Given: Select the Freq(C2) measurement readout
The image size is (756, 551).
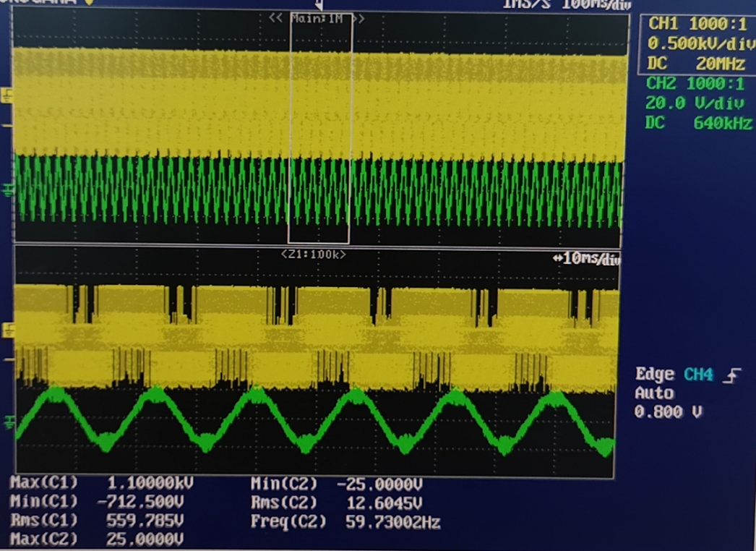Looking at the screenshot, I should click(x=345, y=522).
